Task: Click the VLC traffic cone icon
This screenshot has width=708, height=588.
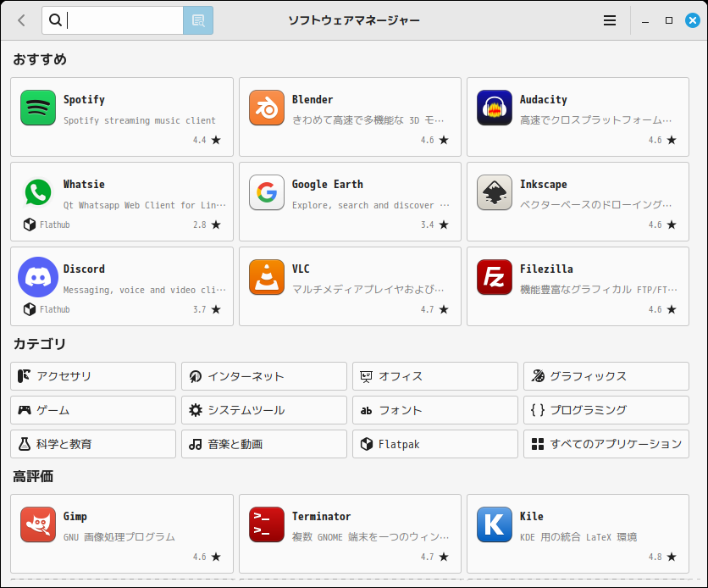Action: click(x=267, y=277)
